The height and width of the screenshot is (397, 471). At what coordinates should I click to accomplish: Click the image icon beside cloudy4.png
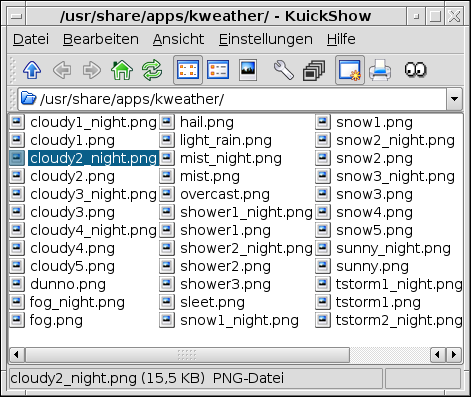(x=17, y=247)
